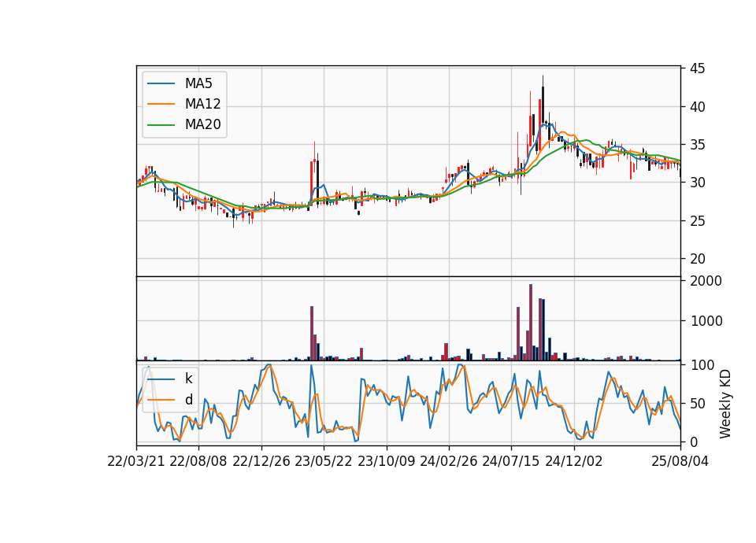Click the price axis value 35
This screenshot has height=543, width=756.
pyautogui.click(x=697, y=145)
